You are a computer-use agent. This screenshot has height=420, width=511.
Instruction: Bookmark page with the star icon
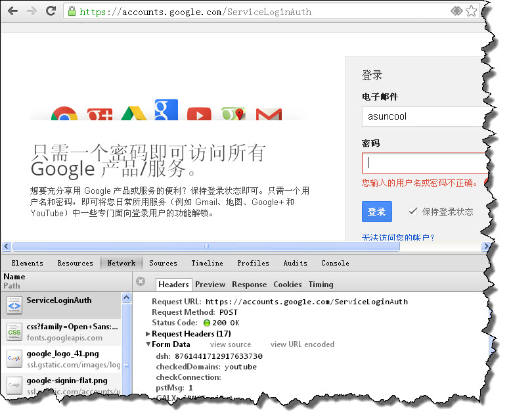pyautogui.click(x=471, y=11)
